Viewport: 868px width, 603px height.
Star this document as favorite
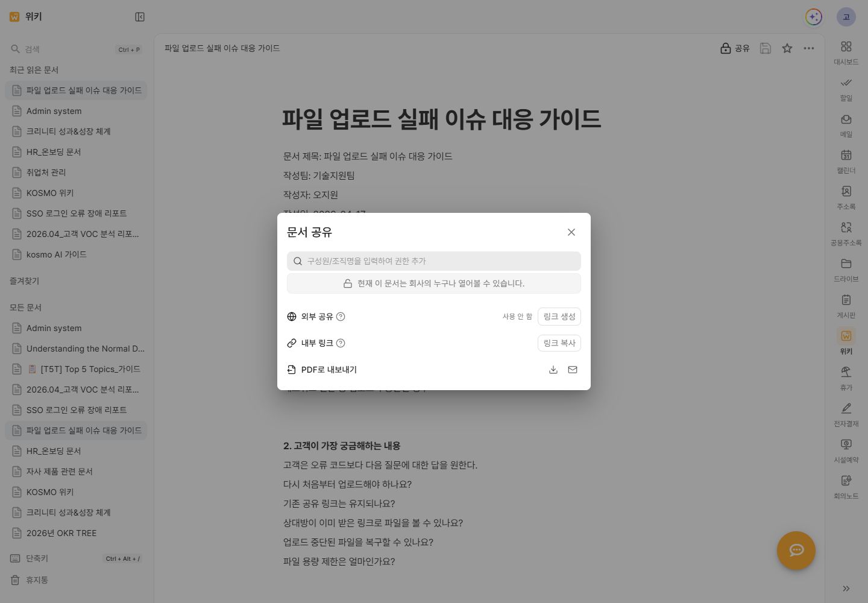click(x=787, y=48)
